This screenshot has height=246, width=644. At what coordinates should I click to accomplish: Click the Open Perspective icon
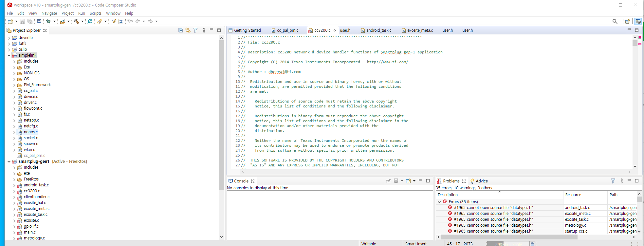pos(627,21)
